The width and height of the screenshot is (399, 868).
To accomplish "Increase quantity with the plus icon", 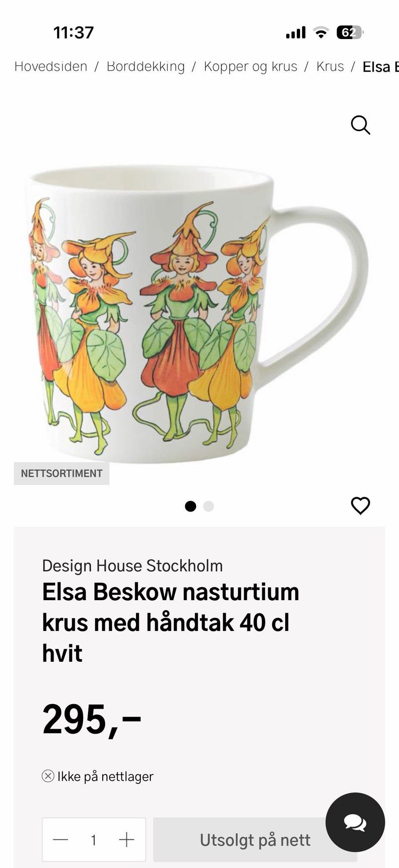I will (x=126, y=840).
